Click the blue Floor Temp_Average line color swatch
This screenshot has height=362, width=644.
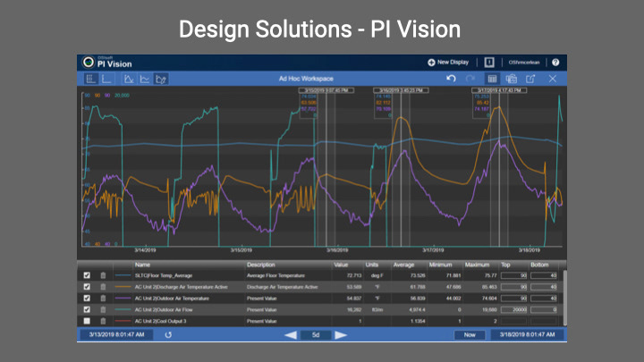pyautogui.click(x=123, y=275)
